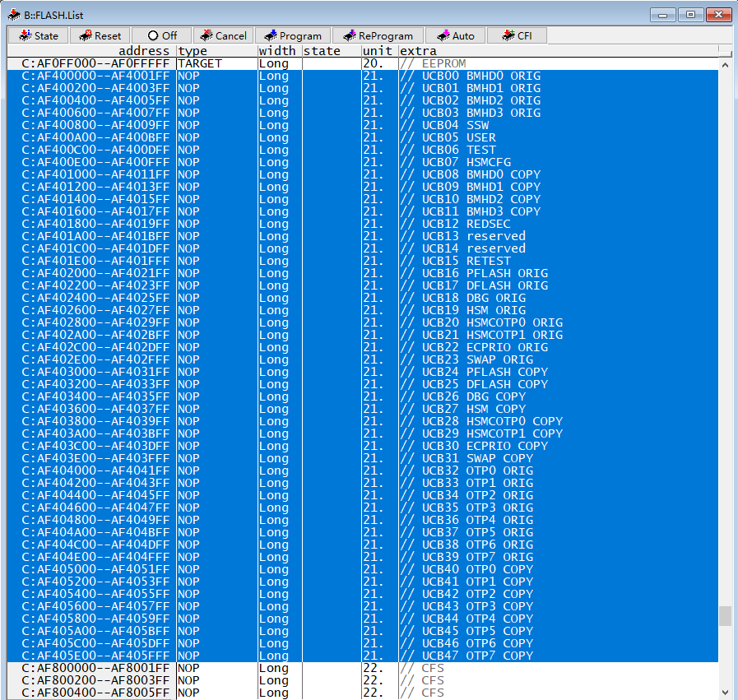Select address C:AF400400--AF4005FF

coord(95,100)
